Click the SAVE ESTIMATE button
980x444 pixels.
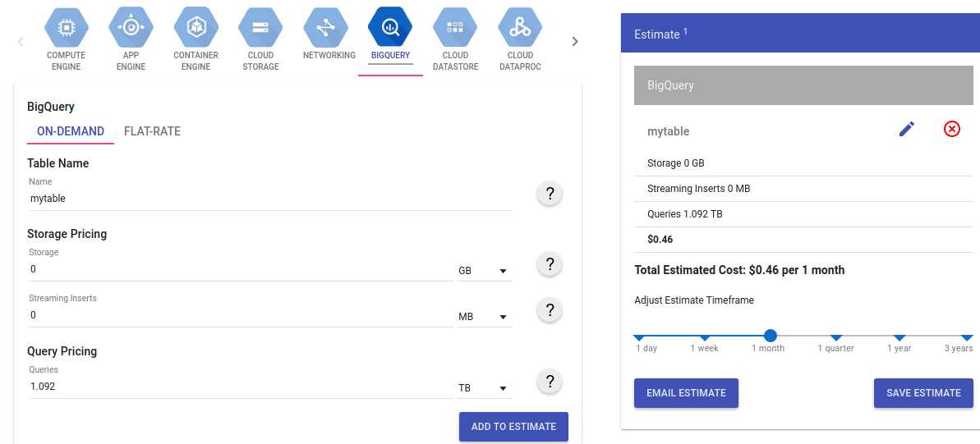924,393
